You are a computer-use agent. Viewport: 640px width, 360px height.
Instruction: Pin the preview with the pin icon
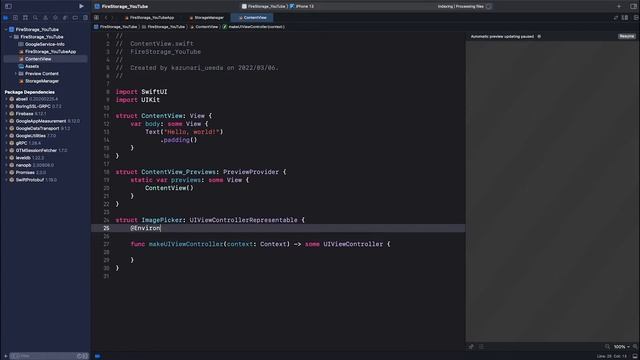click(471, 347)
